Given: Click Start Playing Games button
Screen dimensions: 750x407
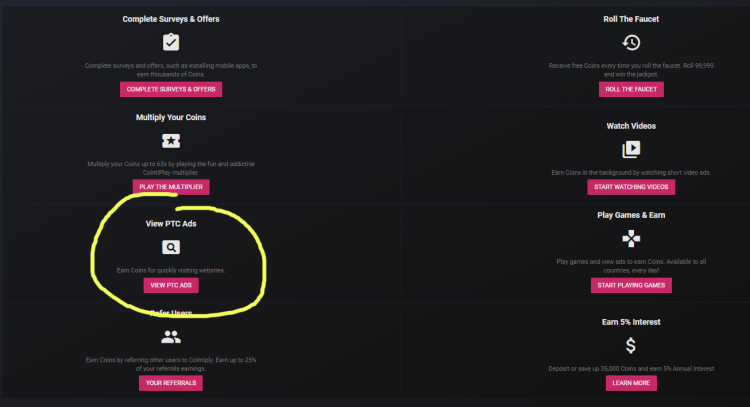Looking at the screenshot, I should tap(631, 286).
